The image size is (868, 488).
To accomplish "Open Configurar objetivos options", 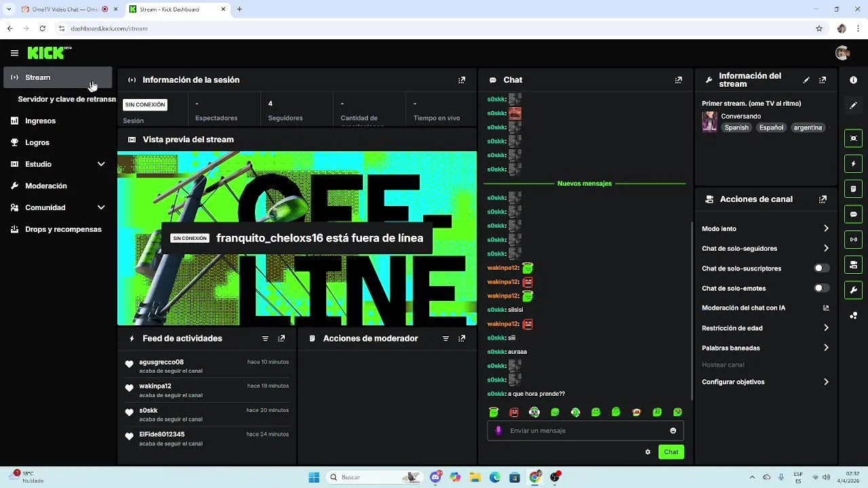I will pos(765,382).
